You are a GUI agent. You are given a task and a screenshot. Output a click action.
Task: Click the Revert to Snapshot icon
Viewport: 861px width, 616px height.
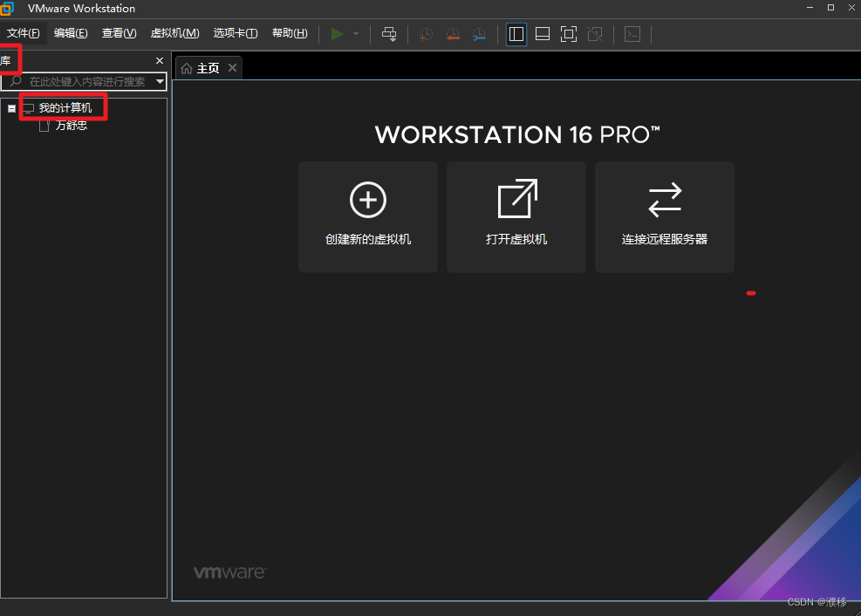point(453,34)
